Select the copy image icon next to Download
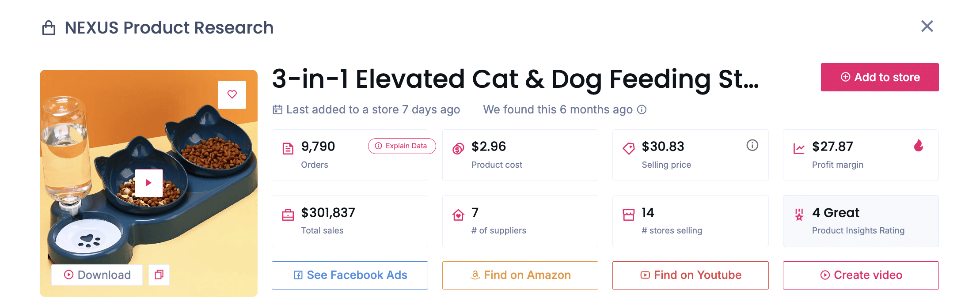The width and height of the screenshot is (980, 301). tap(159, 275)
